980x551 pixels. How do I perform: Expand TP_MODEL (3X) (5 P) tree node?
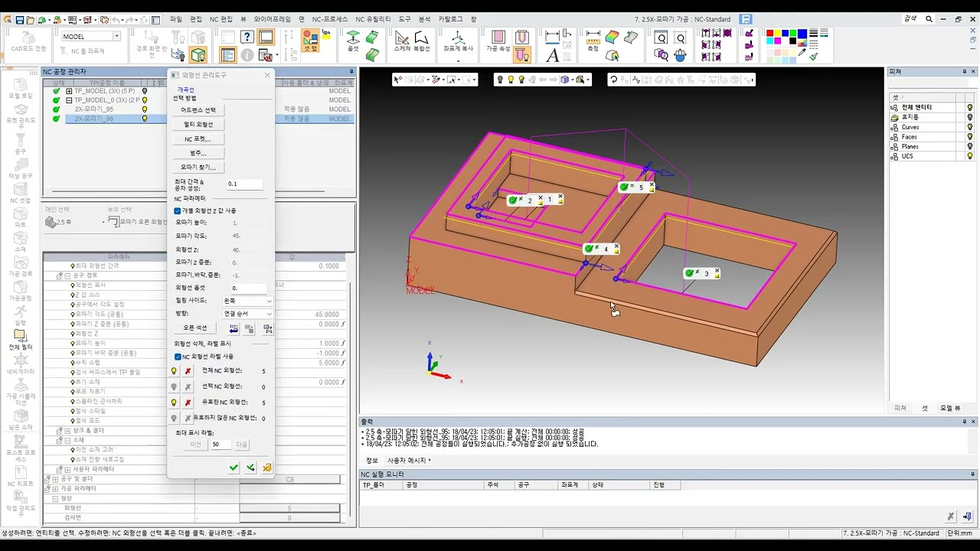click(x=69, y=91)
